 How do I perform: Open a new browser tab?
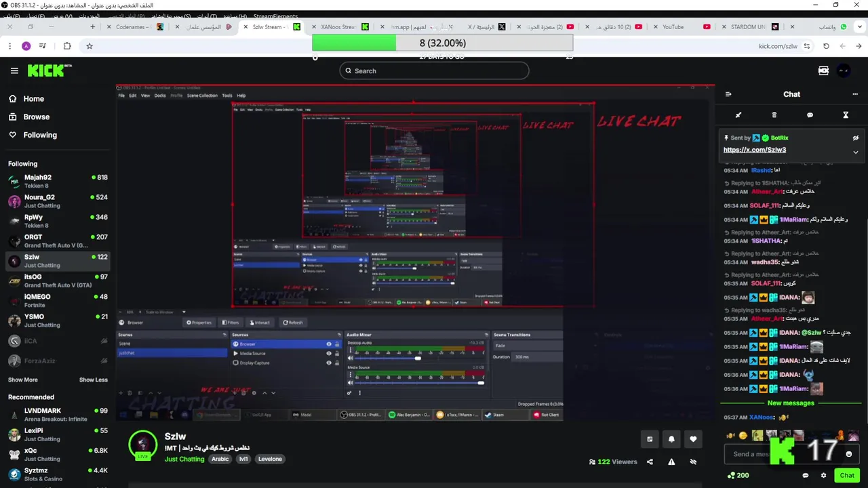(x=93, y=27)
